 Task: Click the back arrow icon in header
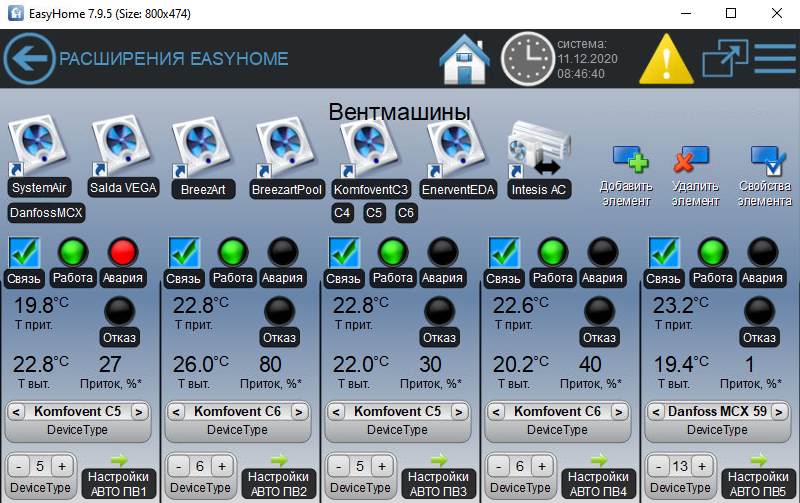[x=29, y=59]
